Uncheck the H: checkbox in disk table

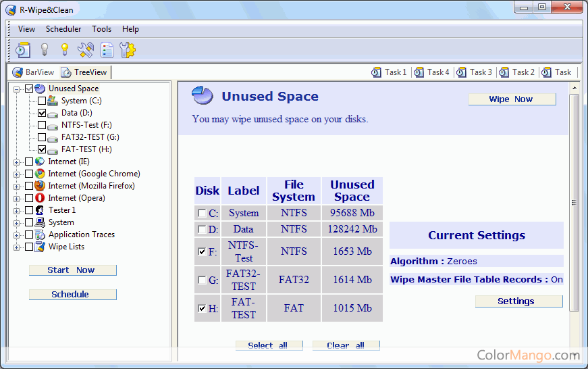202,309
